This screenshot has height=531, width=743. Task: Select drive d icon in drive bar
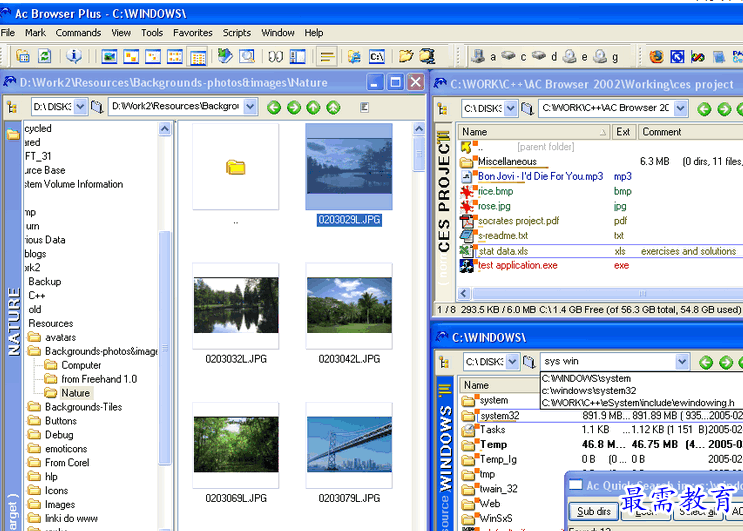point(539,56)
